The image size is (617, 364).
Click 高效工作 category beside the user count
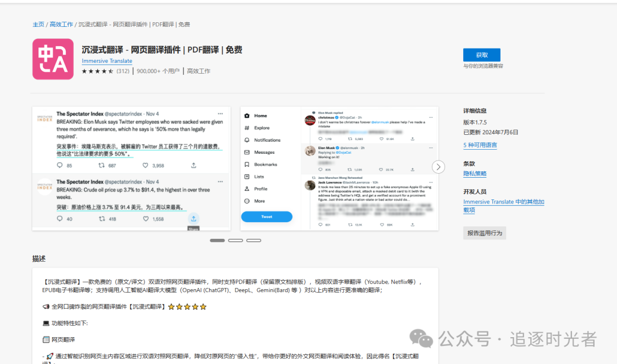click(x=198, y=71)
